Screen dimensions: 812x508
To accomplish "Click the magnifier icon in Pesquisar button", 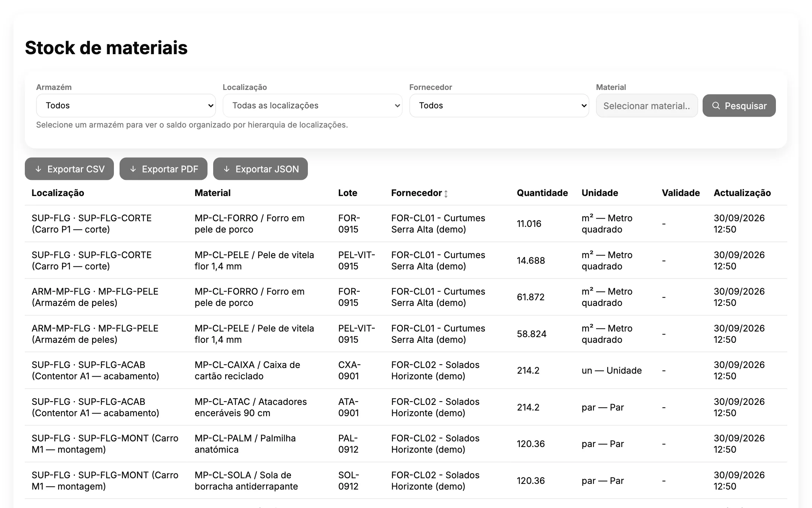I will 716,106.
